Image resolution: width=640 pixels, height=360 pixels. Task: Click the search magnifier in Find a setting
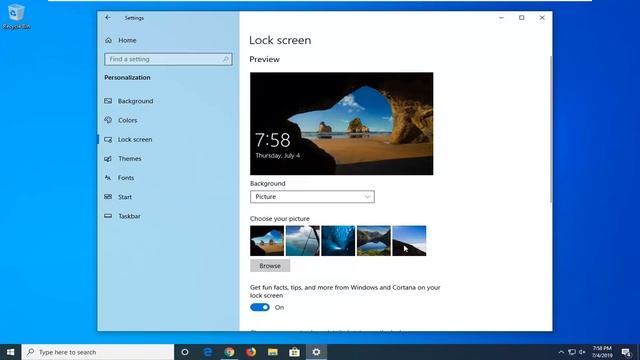(226, 59)
